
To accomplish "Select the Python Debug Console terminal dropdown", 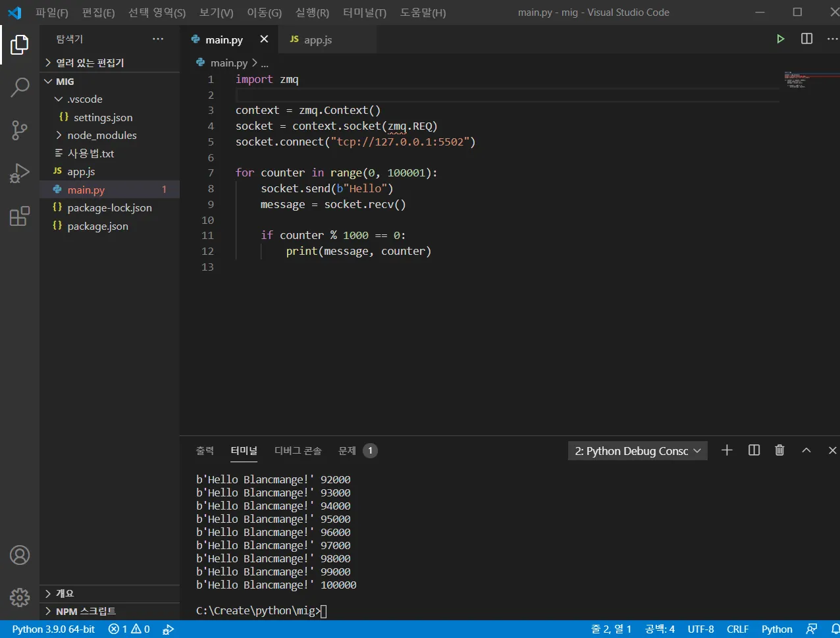I will [x=637, y=451].
